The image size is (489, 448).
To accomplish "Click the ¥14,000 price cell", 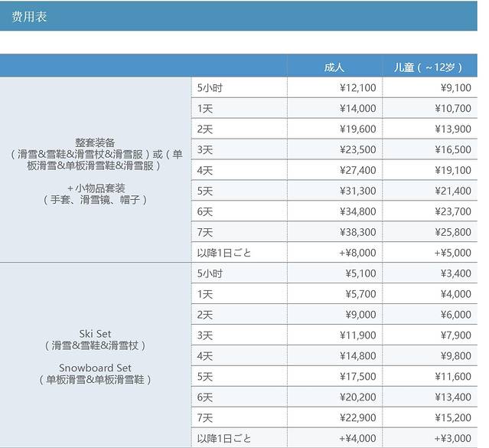I will [357, 109].
